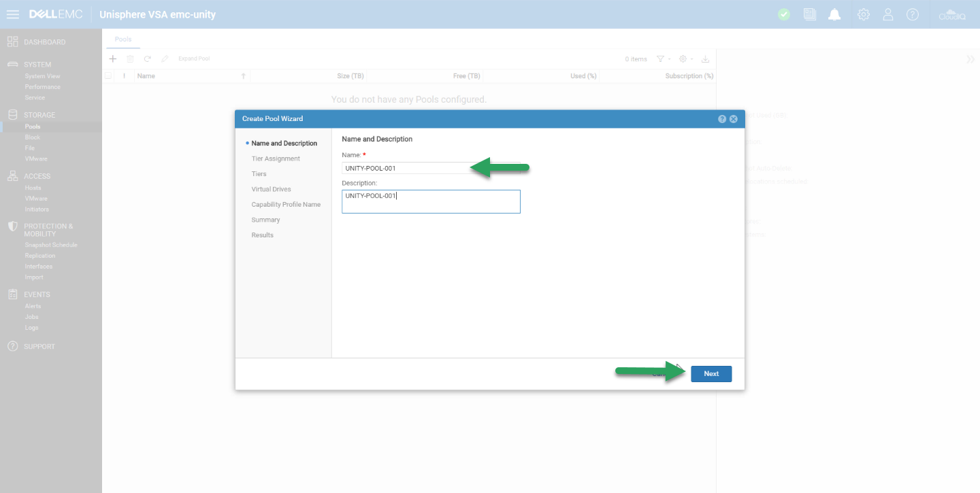Refresh the Pools list
The image size is (980, 493).
147,59
